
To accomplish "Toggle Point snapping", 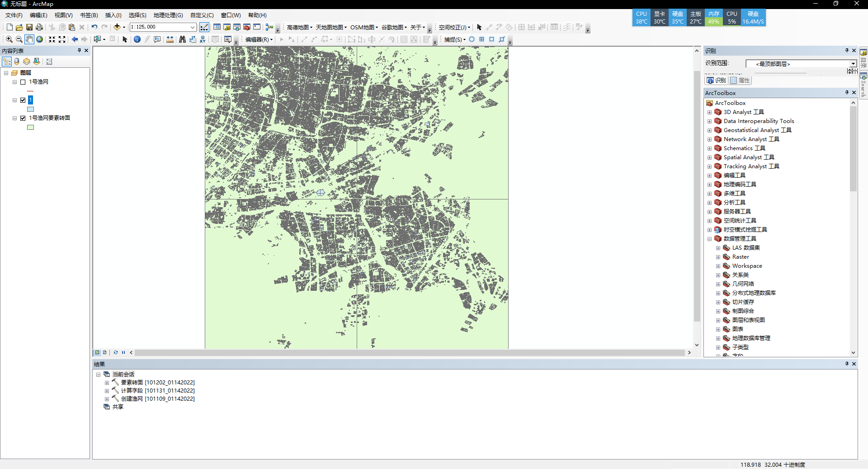I will (x=472, y=39).
